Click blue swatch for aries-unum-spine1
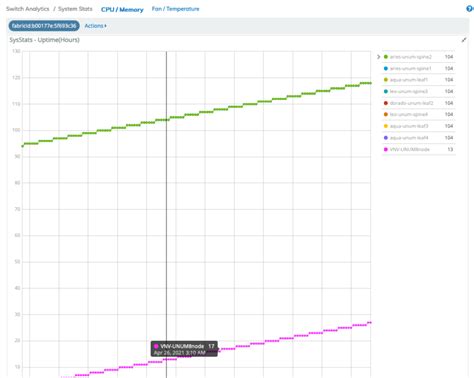This screenshot has height=378, width=474. [386, 68]
